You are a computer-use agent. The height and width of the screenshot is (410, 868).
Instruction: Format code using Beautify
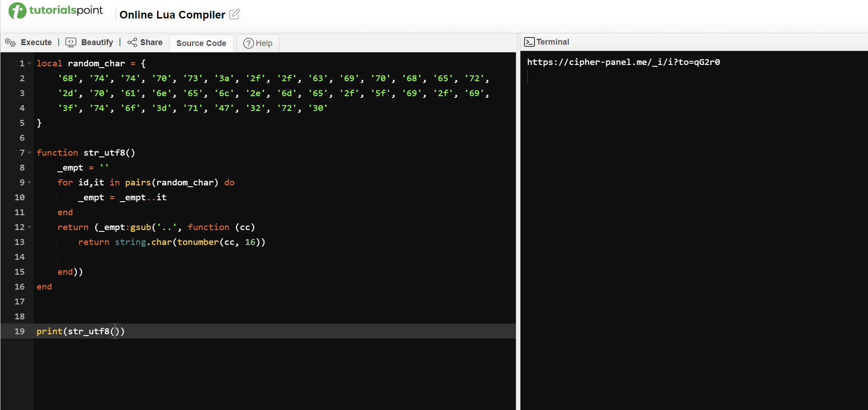tap(97, 42)
